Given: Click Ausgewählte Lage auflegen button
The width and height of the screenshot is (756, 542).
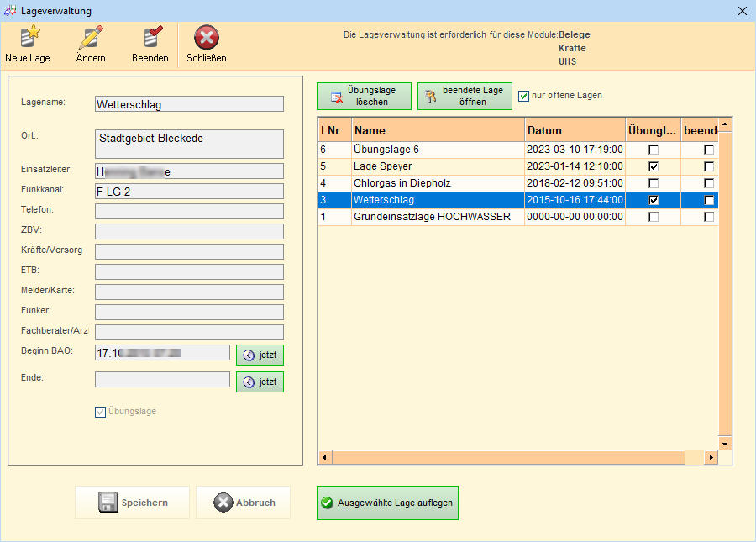Looking at the screenshot, I should 387,503.
